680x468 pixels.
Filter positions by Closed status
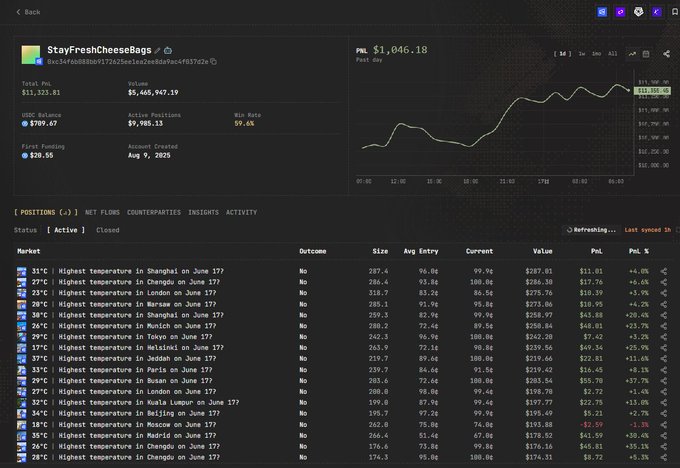tap(108, 230)
